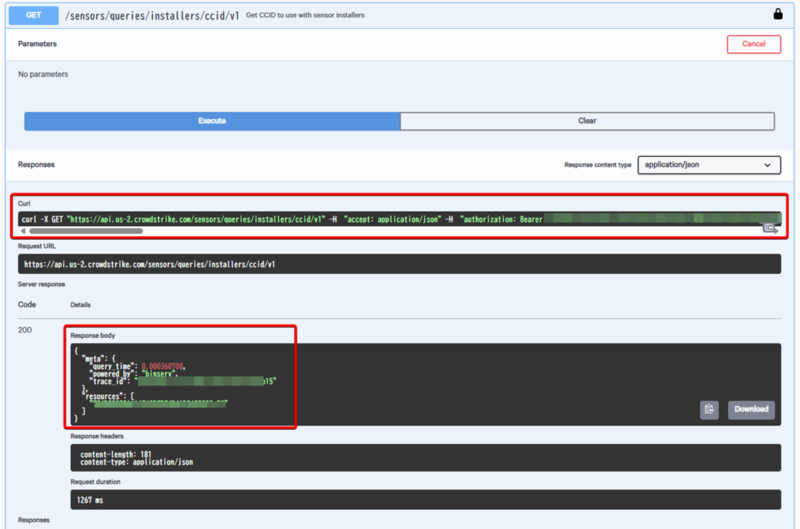Click the GET method badge
Screen dimensions: 800x529
(34, 15)
